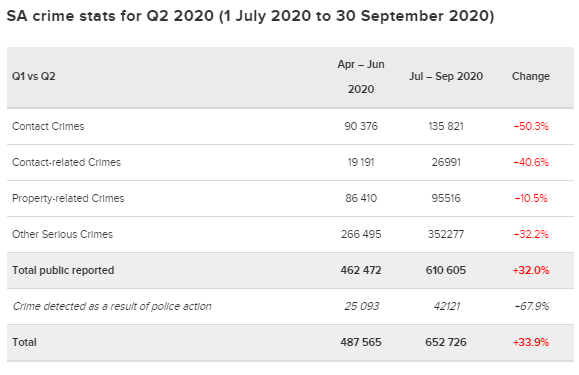
Task: Click the 266 495 Other Serious Crimes value
Action: [361, 234]
